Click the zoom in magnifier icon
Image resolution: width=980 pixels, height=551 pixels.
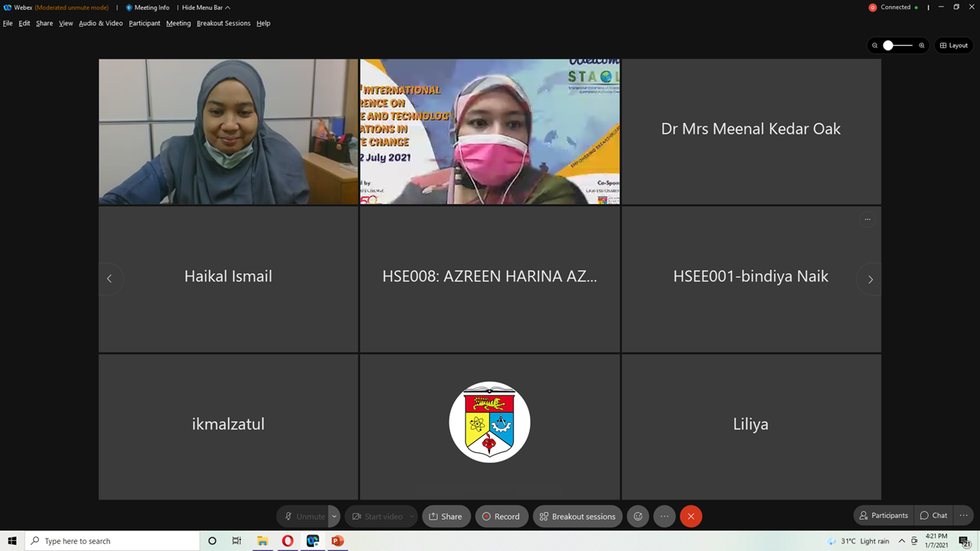(x=922, y=46)
